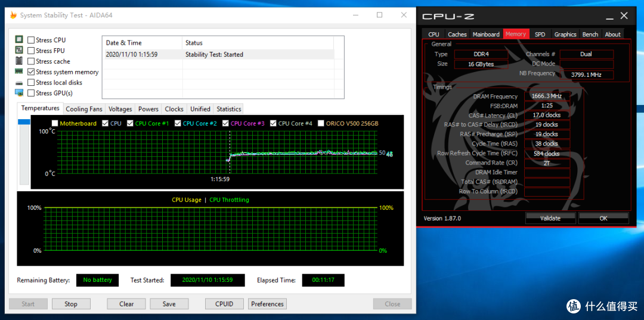Show the Motherboard temperature graph line
The height and width of the screenshot is (320, 644).
pyautogui.click(x=55, y=123)
